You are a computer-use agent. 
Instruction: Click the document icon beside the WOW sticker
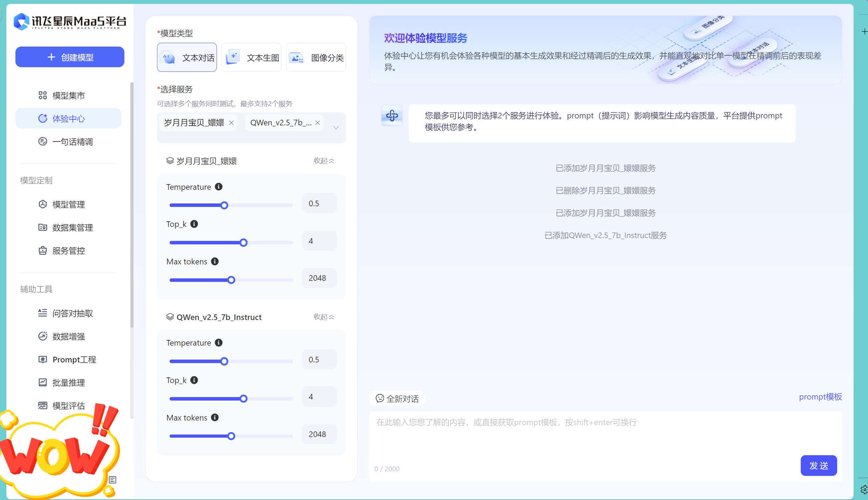(x=112, y=479)
